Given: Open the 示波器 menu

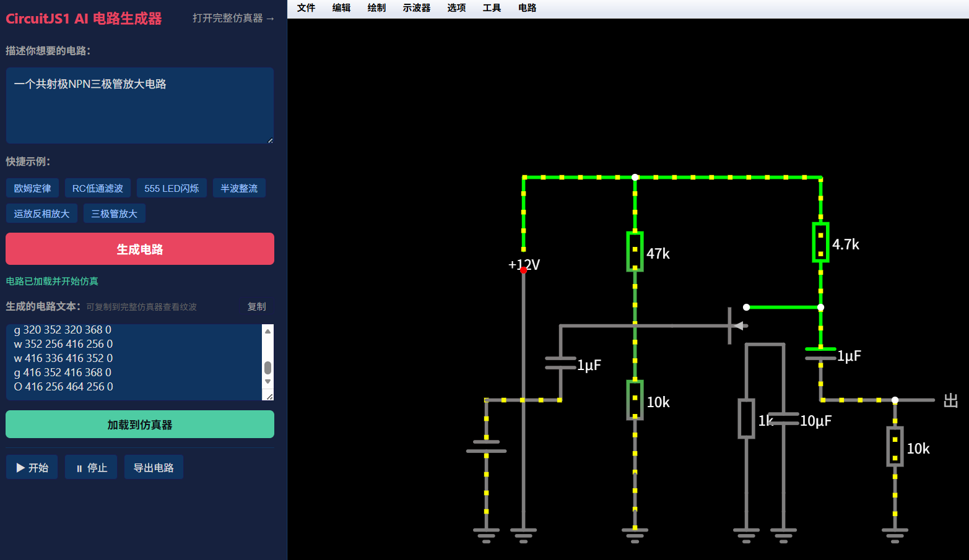Looking at the screenshot, I should (x=417, y=8).
